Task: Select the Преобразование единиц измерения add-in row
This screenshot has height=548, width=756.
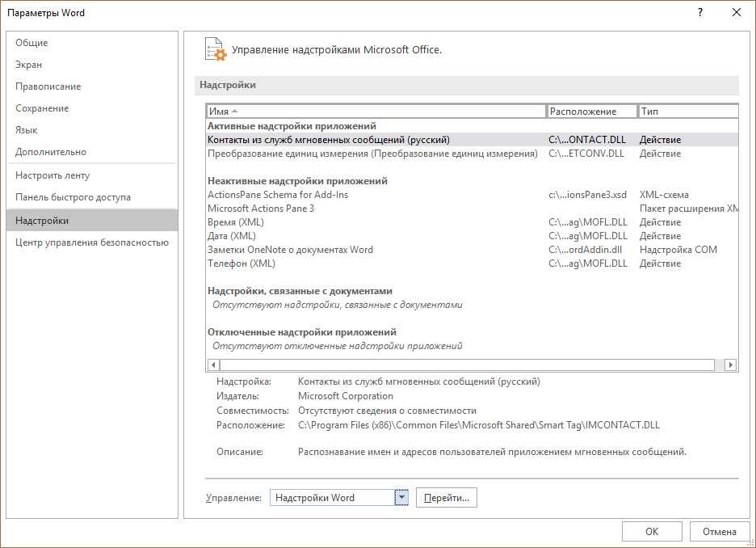Action: click(372, 154)
